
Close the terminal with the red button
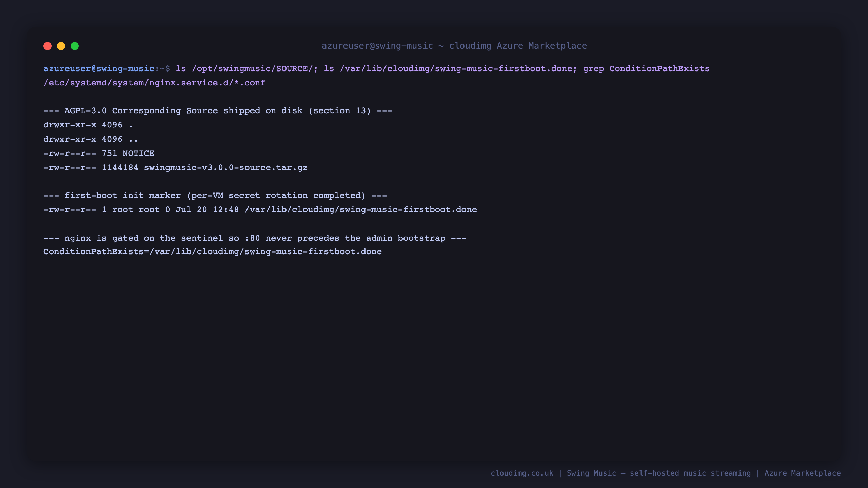tap(47, 46)
